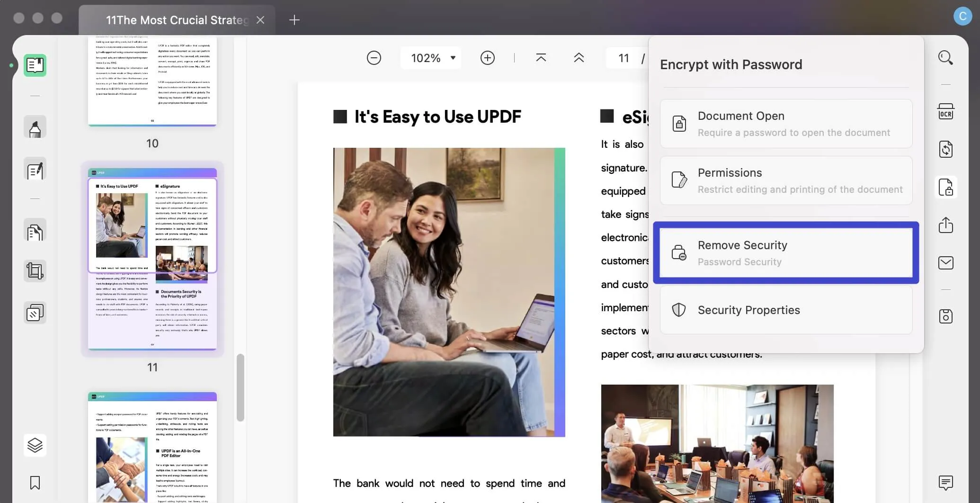Choose Document Open password protection

(786, 123)
